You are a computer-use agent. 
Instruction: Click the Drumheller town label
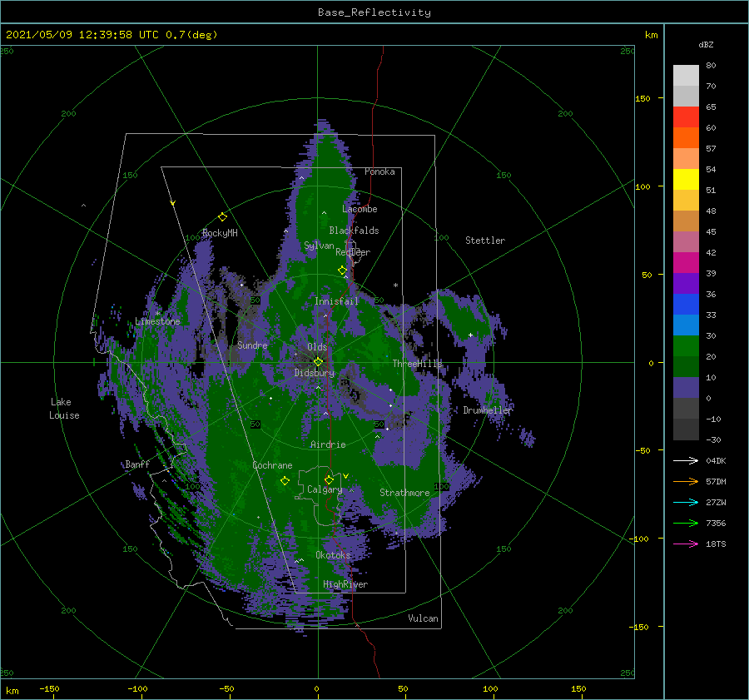point(488,410)
